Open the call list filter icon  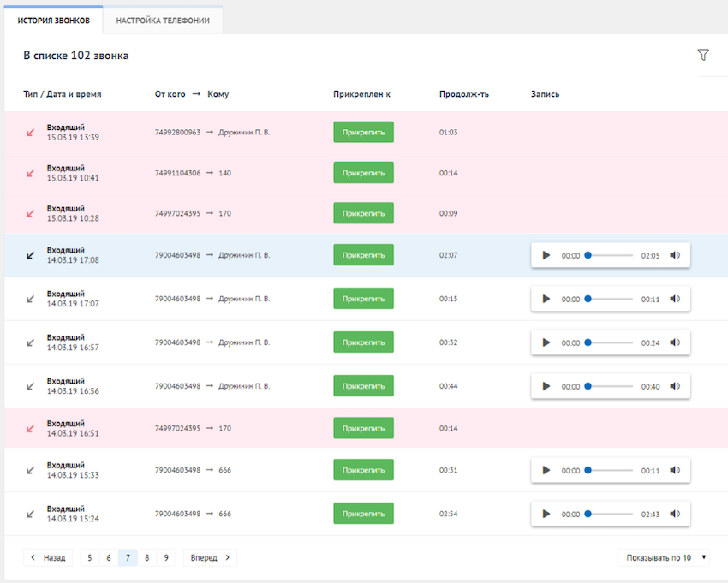703,56
